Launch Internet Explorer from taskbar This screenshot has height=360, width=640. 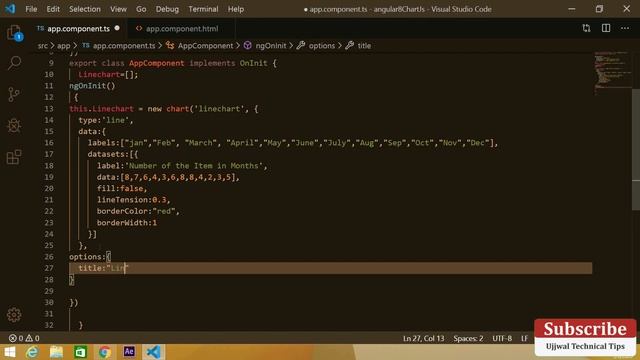tap(33, 352)
